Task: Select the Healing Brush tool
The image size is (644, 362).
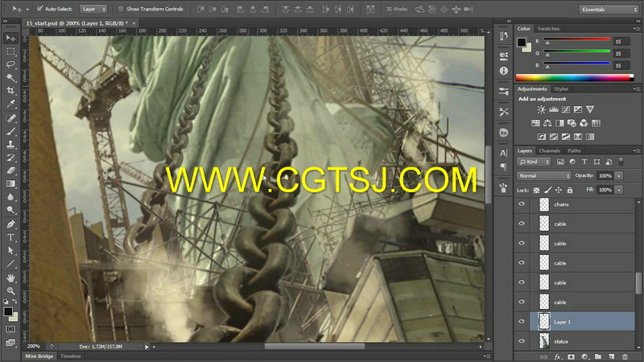Action: pos(10,118)
